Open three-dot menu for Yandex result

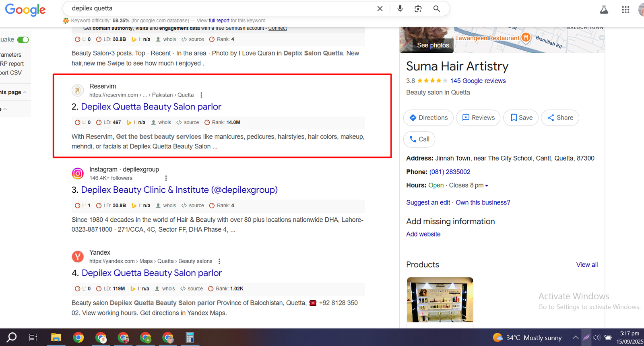pyautogui.click(x=219, y=262)
